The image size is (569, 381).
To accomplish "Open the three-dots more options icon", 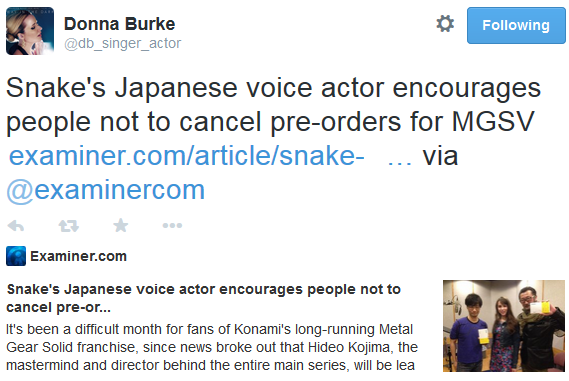I will point(172,226).
